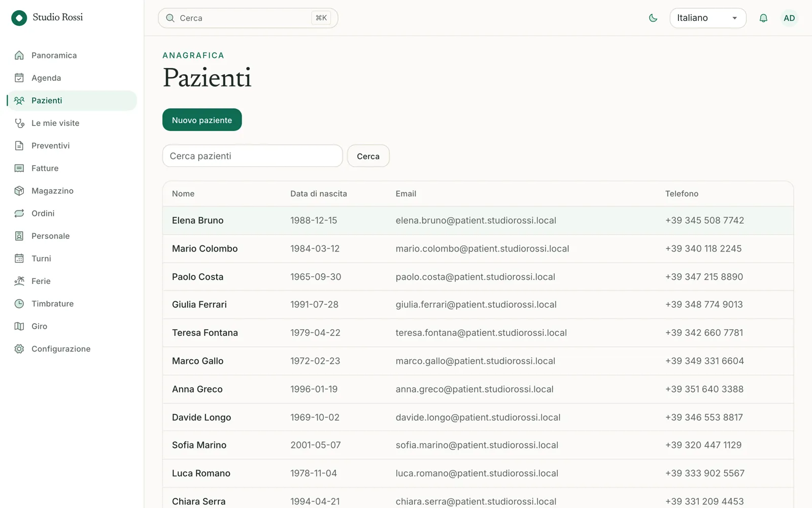The image size is (812, 508).
Task: Open the notifications bell
Action: tap(763, 18)
